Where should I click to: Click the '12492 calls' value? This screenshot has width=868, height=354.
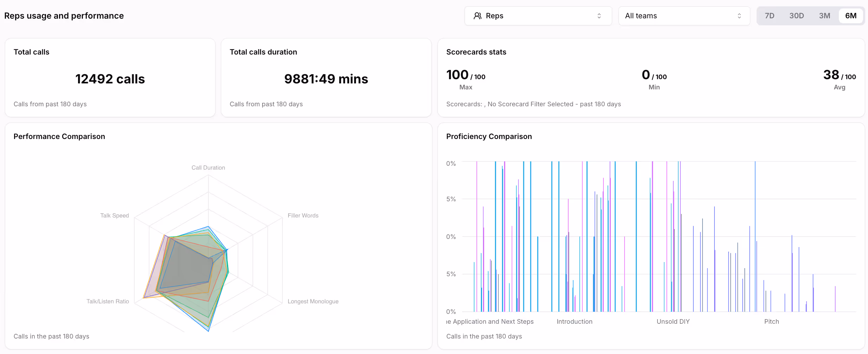(110, 79)
